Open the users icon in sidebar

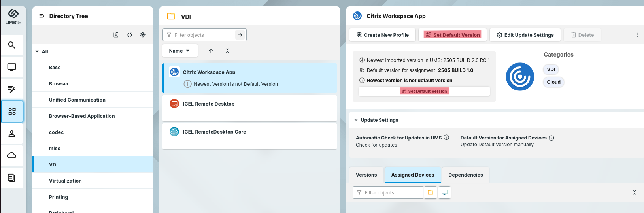pyautogui.click(x=12, y=134)
